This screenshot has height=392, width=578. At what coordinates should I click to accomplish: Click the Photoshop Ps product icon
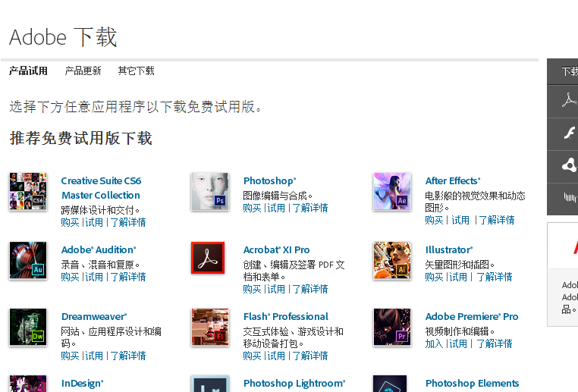[210, 192]
